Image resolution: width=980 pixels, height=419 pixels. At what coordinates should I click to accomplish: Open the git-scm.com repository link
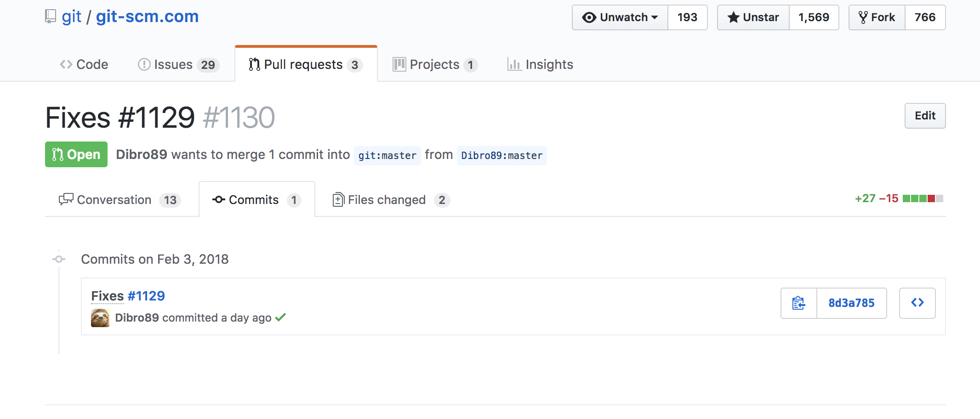click(147, 17)
